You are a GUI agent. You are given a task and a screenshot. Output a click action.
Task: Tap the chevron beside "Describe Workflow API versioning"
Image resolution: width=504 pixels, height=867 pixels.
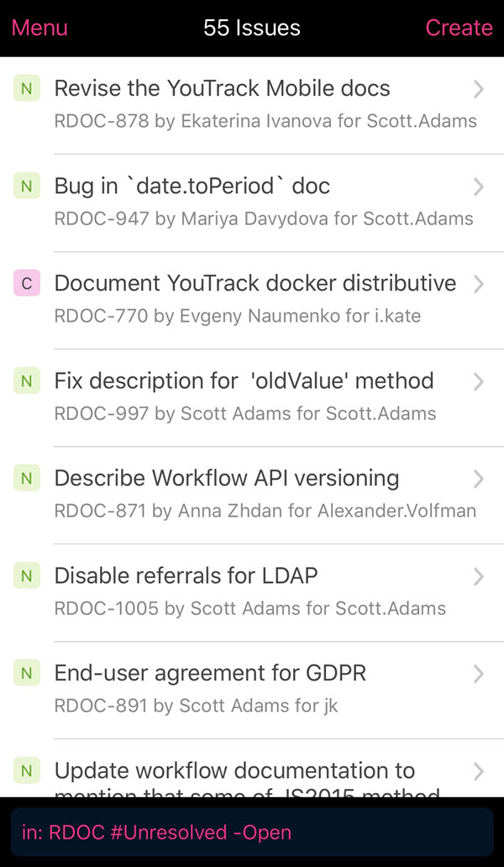tap(479, 478)
